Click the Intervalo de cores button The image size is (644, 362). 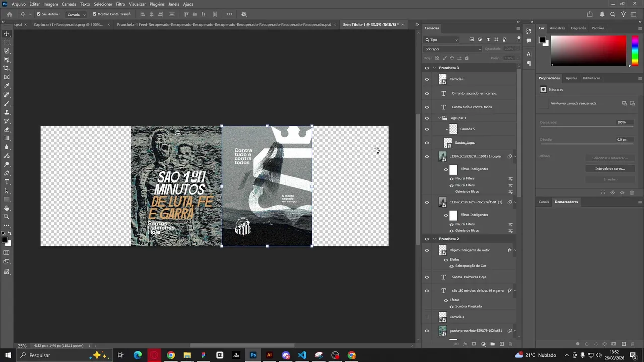pos(610,169)
